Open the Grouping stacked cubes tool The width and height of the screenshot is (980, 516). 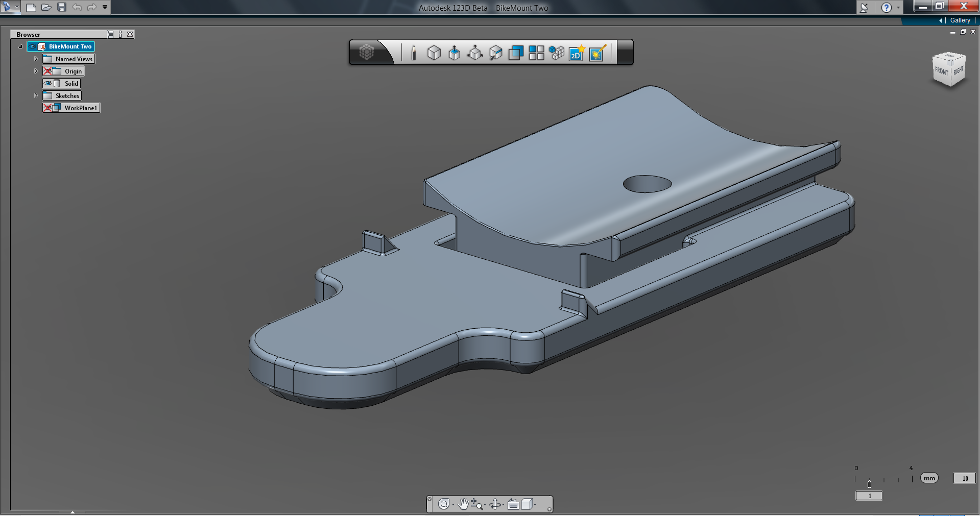557,53
